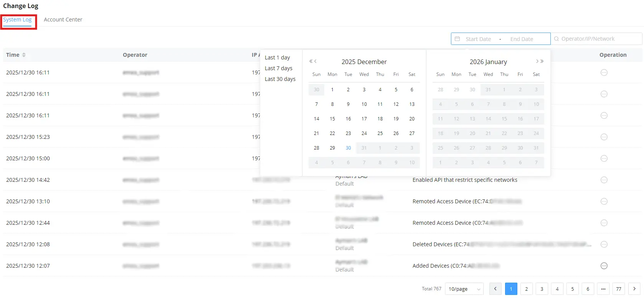The image size is (644, 298).
Task: Select December 30 highlighted as today
Action: (348, 148)
